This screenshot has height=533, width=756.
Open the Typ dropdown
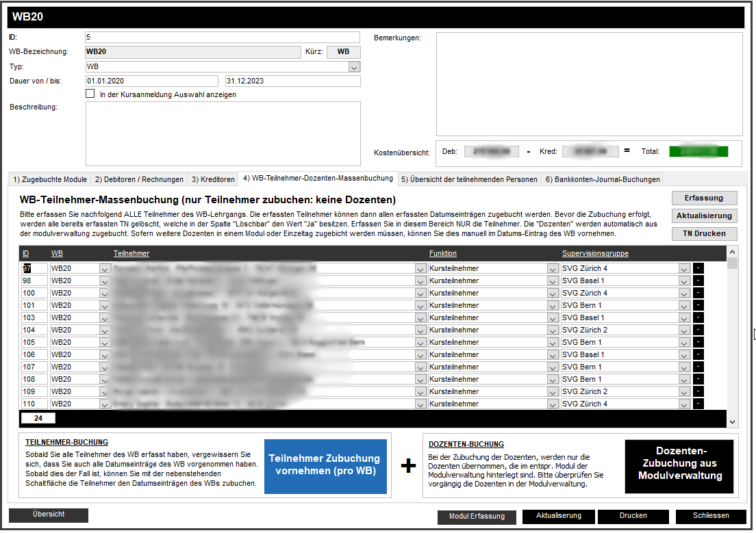point(355,66)
